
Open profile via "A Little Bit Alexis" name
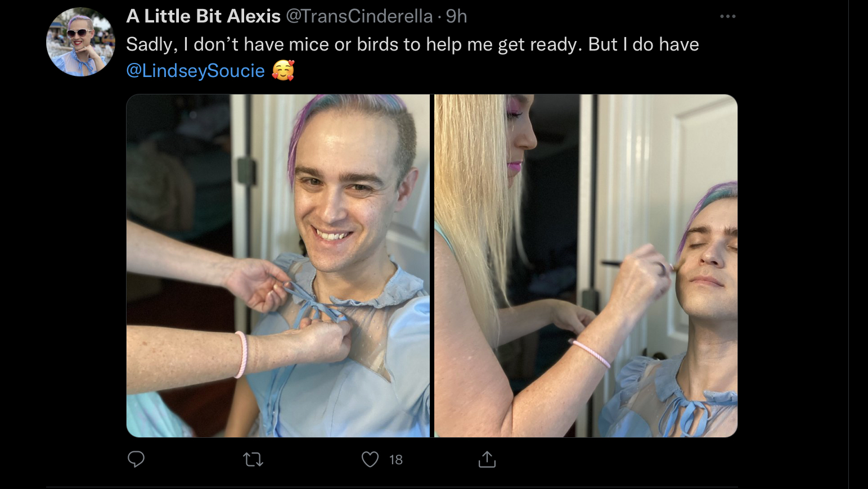coord(203,16)
